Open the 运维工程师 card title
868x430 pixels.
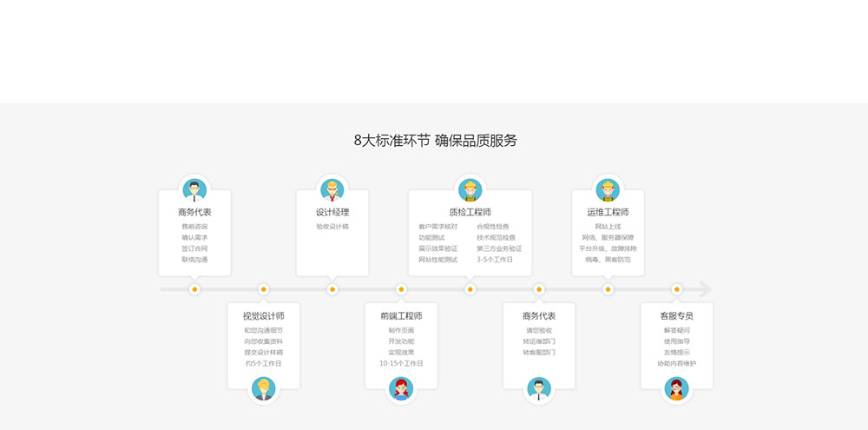[x=608, y=212]
